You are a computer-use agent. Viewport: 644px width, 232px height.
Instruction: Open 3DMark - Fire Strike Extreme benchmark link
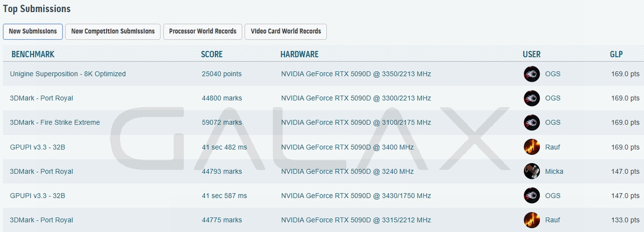(x=55, y=123)
